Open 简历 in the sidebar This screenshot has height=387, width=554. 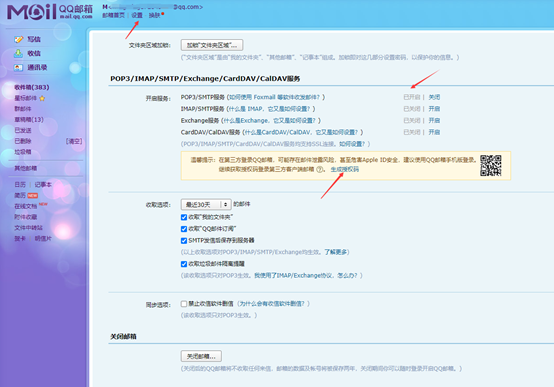click(x=20, y=195)
